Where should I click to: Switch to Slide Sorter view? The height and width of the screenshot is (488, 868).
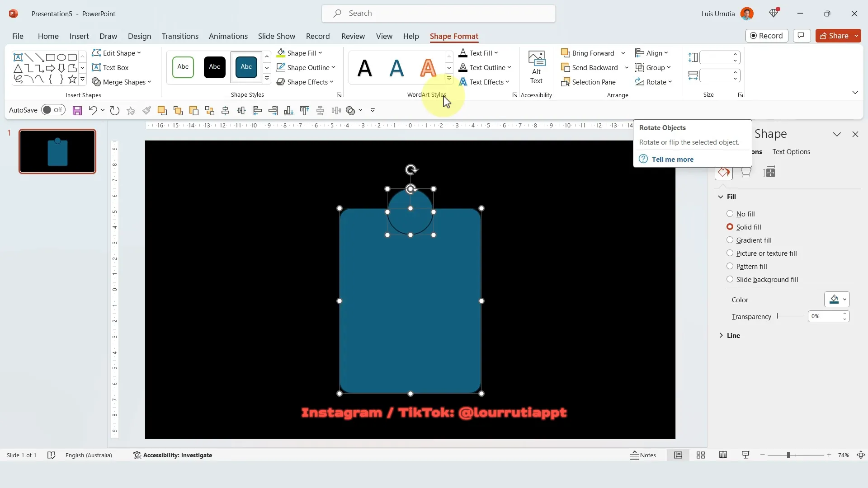[x=701, y=455]
